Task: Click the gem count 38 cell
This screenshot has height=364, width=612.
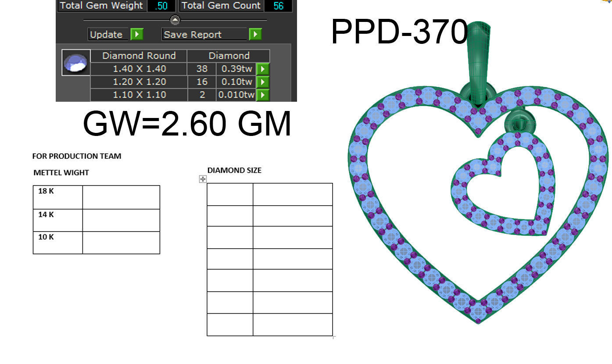Action: (201, 69)
